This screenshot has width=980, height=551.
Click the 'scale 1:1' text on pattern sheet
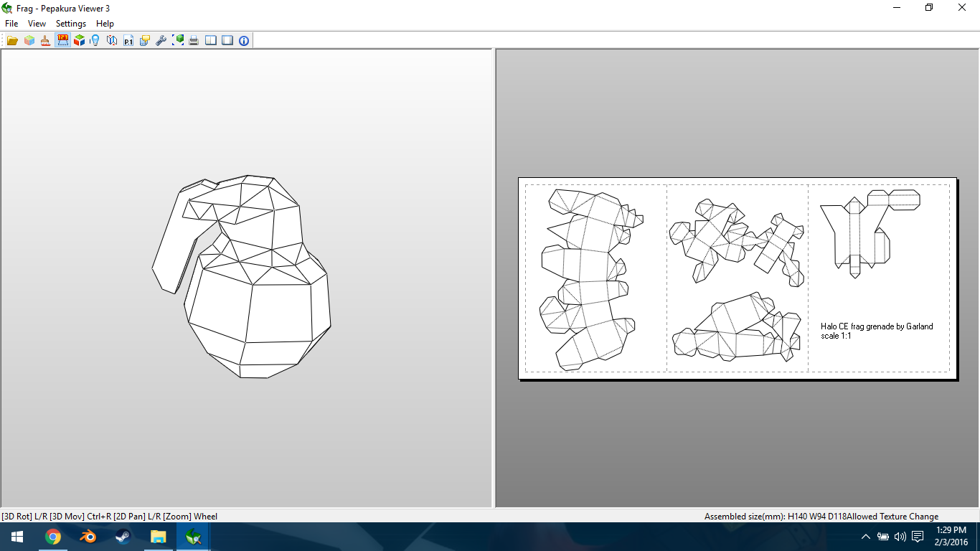point(836,336)
